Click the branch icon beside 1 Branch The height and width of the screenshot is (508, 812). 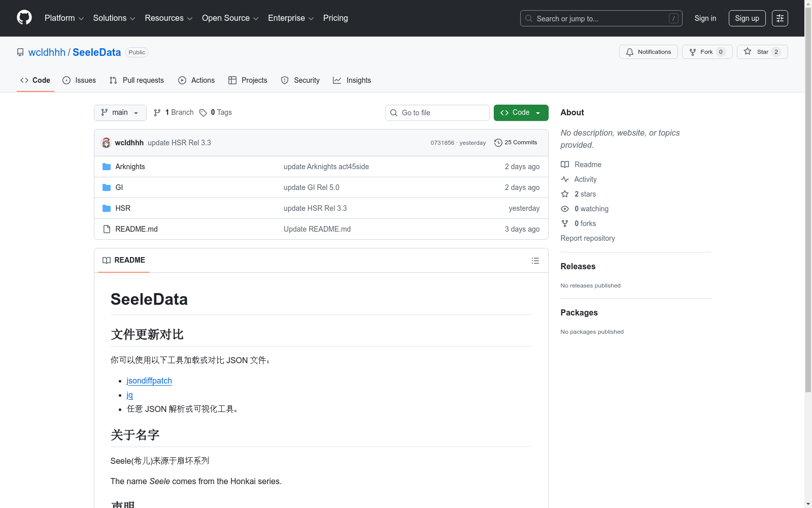point(157,113)
